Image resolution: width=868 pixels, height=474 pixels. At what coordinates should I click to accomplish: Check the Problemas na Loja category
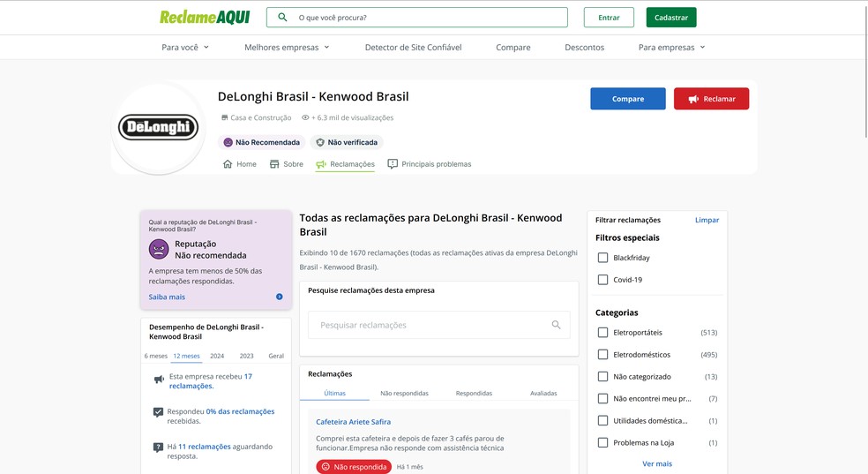pyautogui.click(x=602, y=442)
